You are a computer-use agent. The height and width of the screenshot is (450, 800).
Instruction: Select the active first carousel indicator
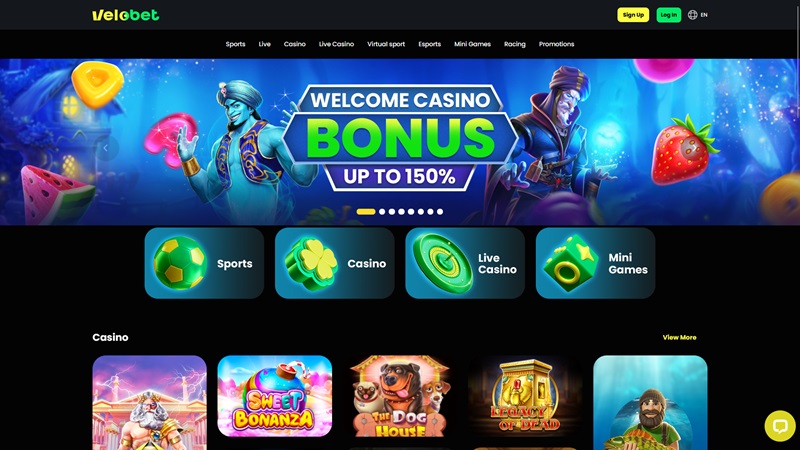coord(366,211)
